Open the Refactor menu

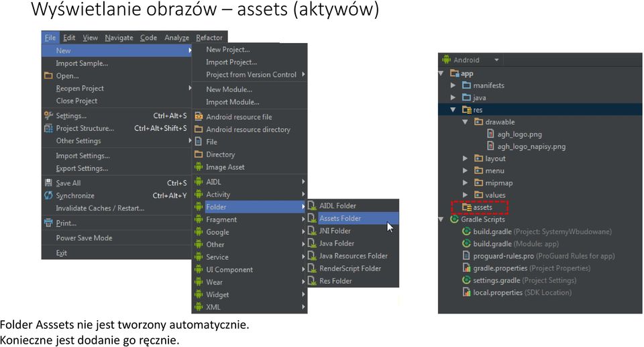tap(209, 38)
